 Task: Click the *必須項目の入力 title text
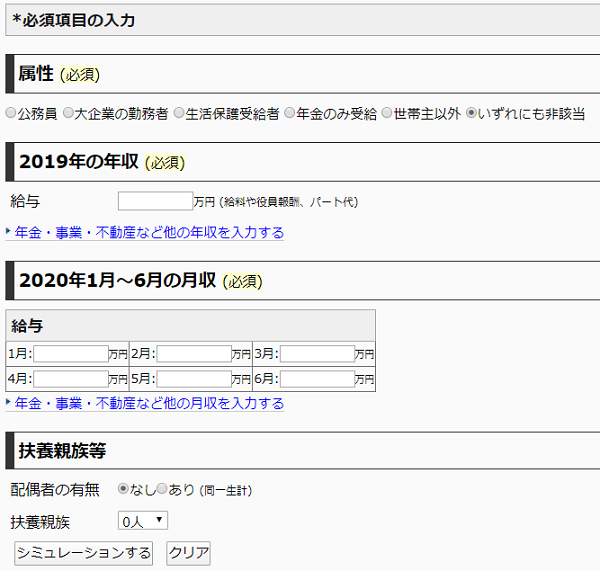click(73, 20)
